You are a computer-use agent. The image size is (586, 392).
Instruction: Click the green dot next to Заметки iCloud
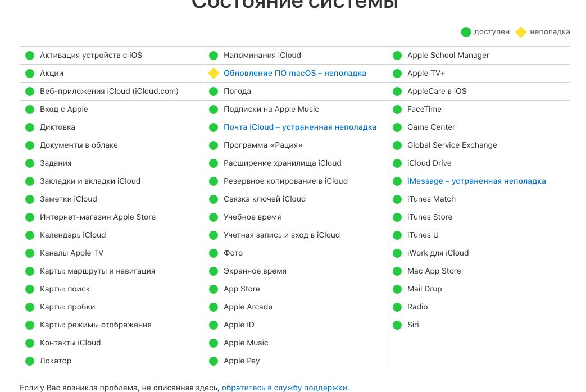click(30, 199)
